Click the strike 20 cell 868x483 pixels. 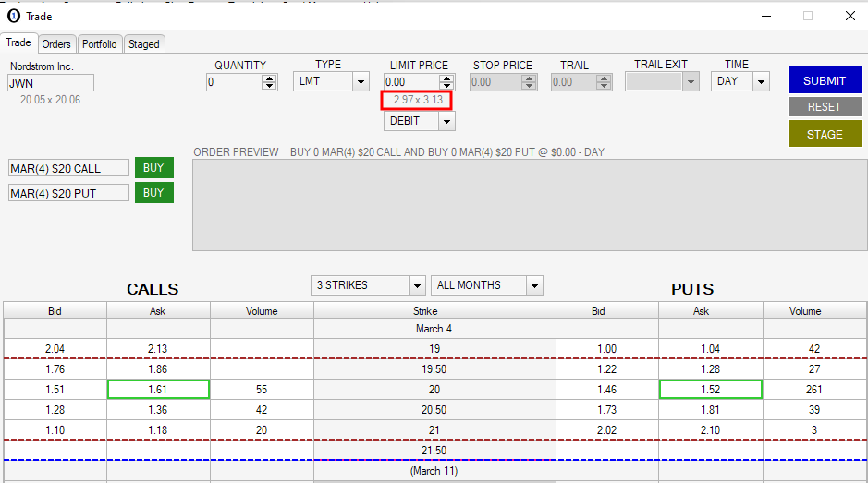434,390
